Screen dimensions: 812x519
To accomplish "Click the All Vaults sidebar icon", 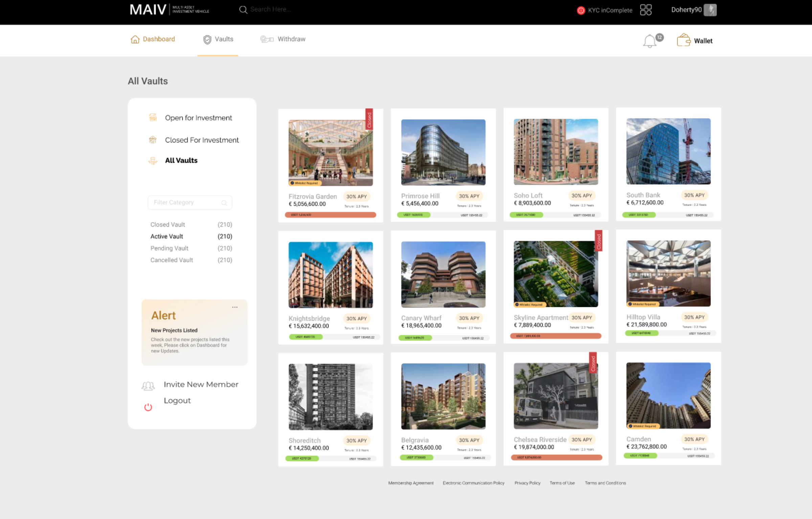I will click(153, 161).
